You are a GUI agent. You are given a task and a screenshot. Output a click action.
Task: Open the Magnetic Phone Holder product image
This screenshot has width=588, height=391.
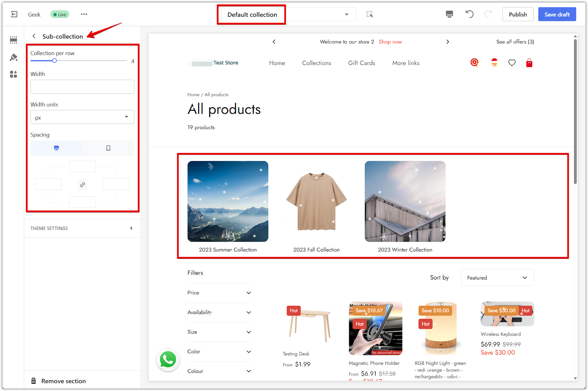[376, 328]
